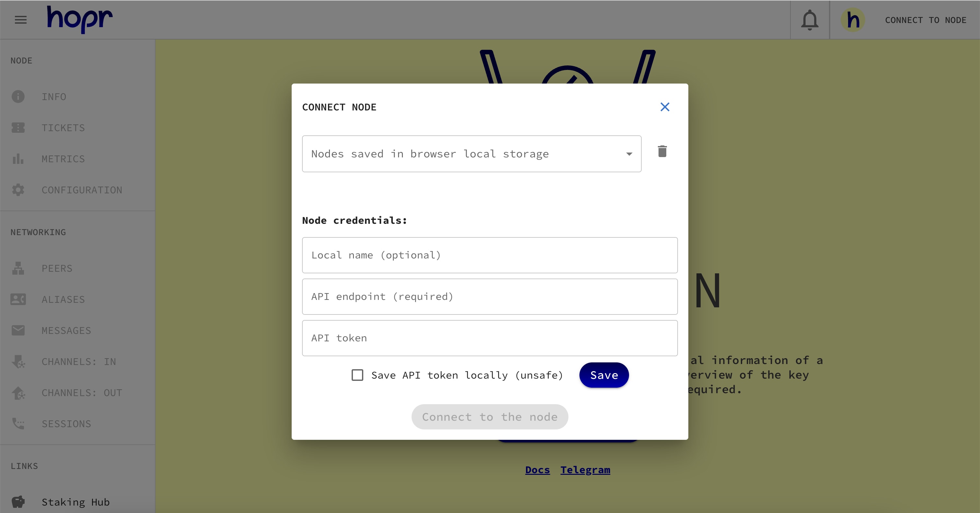980x513 pixels.
Task: Click the hopr logo
Action: (79, 19)
